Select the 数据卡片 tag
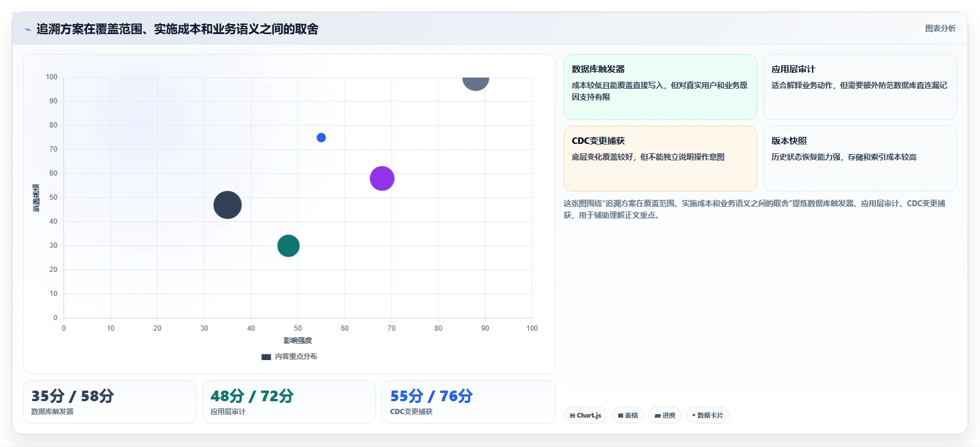The height and width of the screenshot is (447, 980). click(x=708, y=415)
